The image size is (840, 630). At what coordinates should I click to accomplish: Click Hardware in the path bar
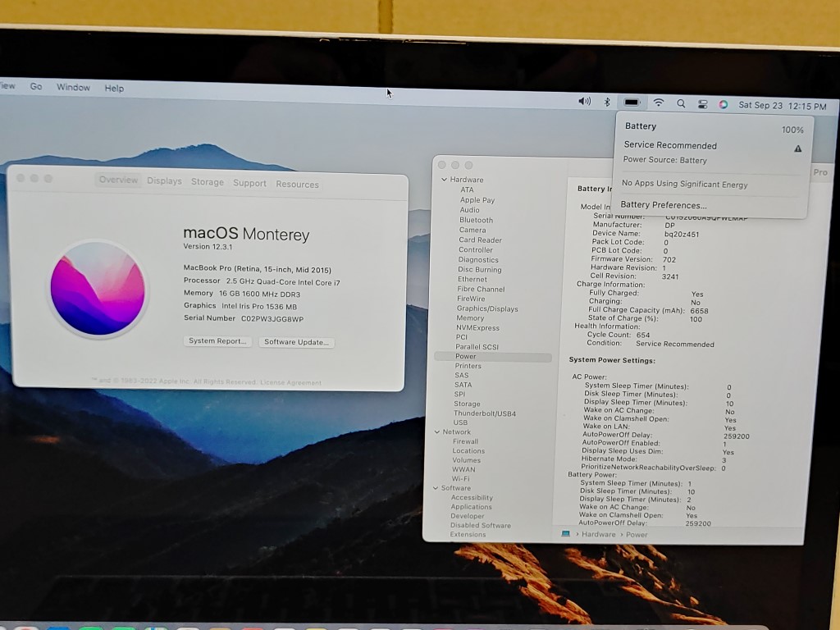click(598, 534)
